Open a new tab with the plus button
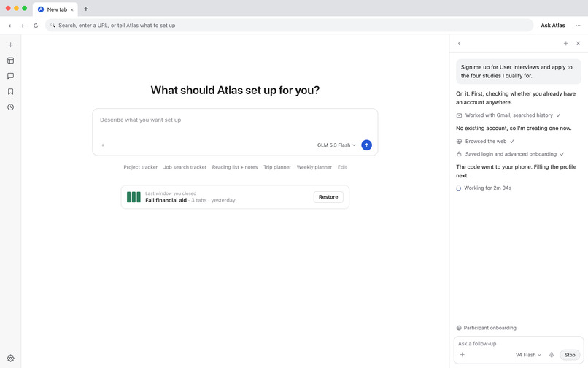 [x=86, y=9]
